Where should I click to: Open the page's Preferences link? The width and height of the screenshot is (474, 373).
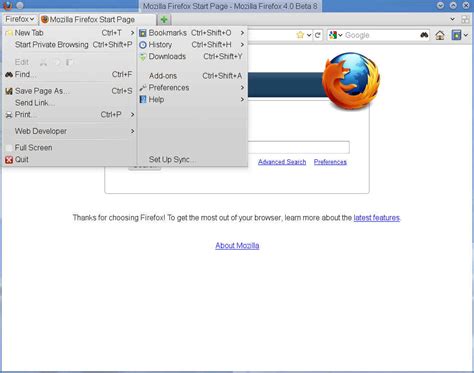coord(330,162)
